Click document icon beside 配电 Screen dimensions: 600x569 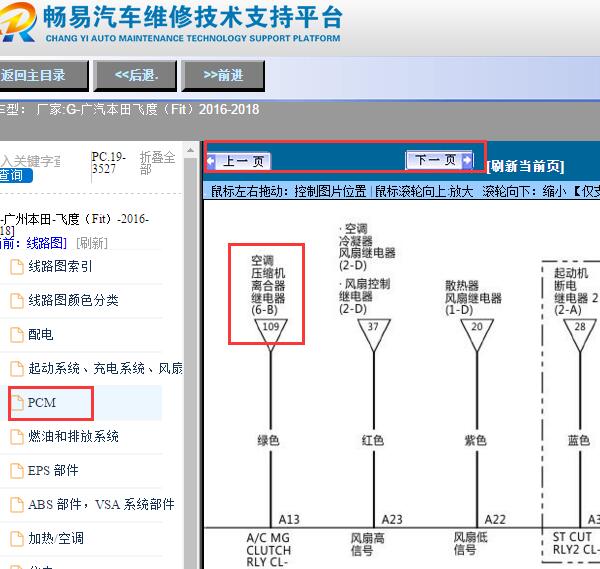click(16, 335)
